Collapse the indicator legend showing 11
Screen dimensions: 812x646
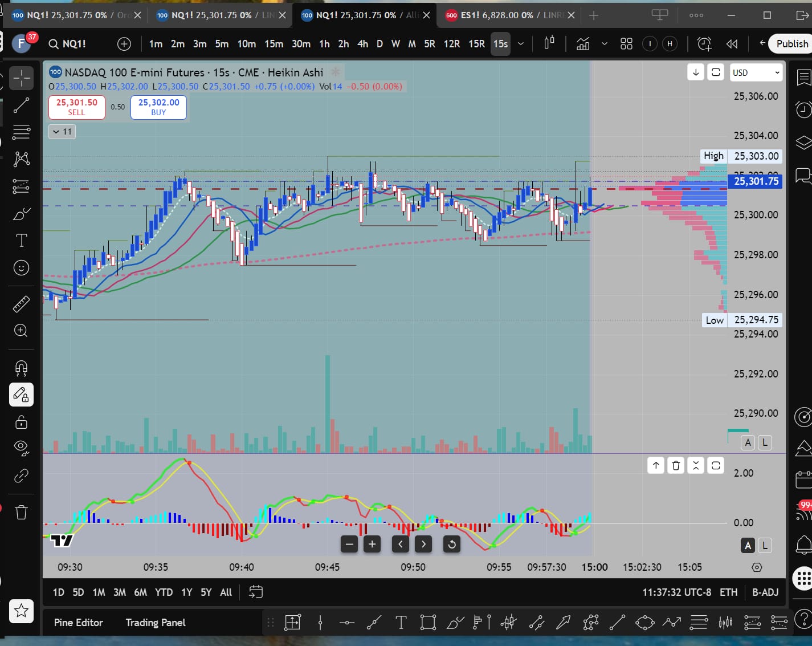(62, 132)
